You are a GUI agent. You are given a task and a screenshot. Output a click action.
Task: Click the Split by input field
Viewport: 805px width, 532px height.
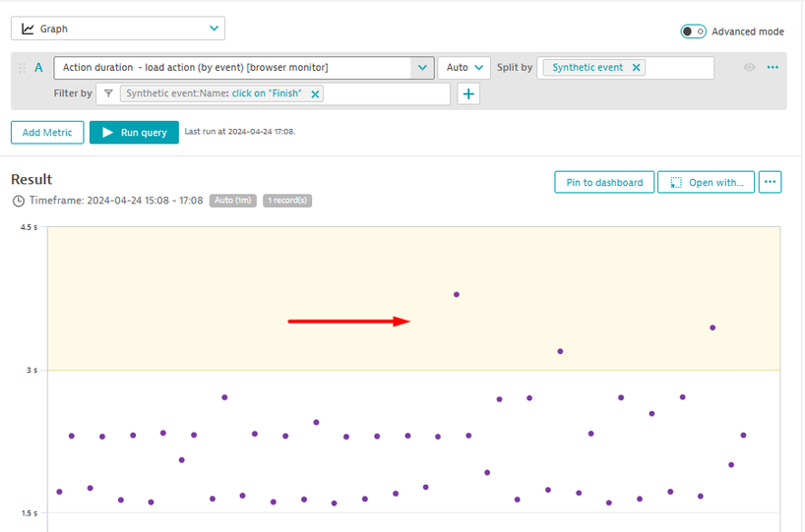[679, 68]
